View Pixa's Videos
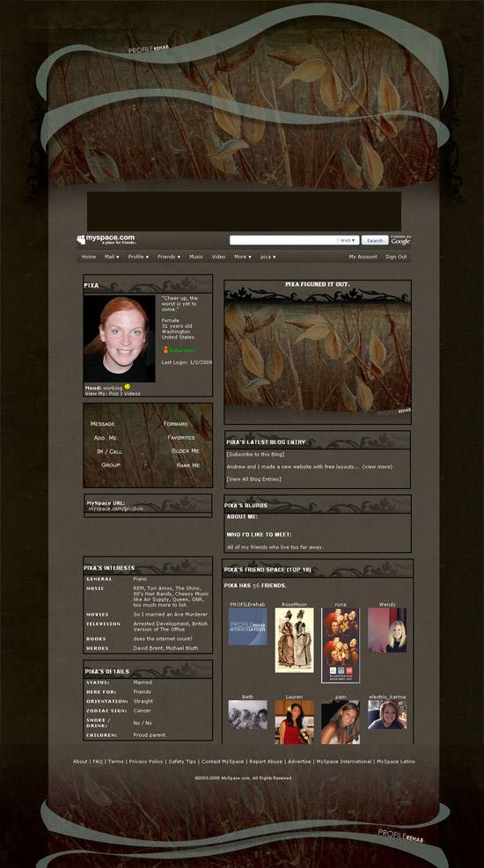 (x=132, y=394)
